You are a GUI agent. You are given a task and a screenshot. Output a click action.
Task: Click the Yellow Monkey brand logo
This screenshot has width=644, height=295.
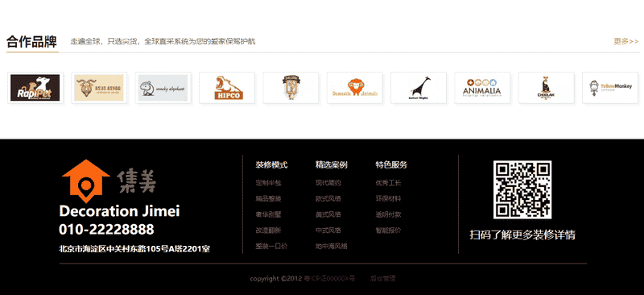tap(610, 88)
